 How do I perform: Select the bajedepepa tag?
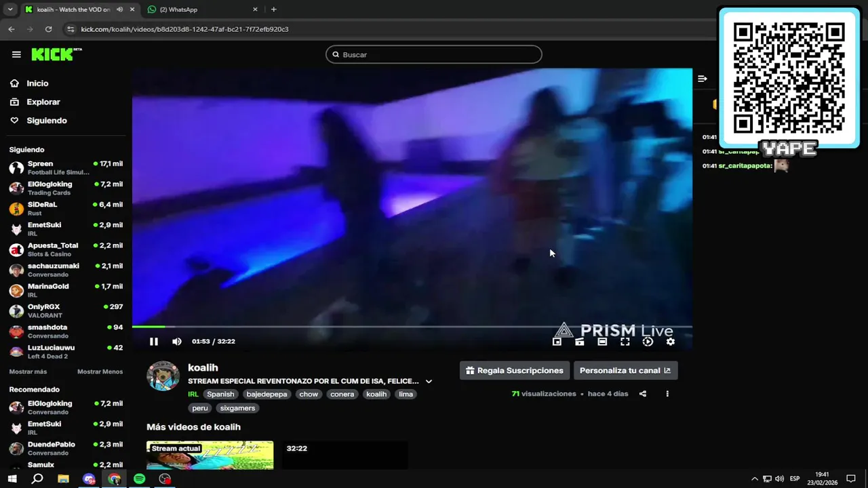click(267, 394)
